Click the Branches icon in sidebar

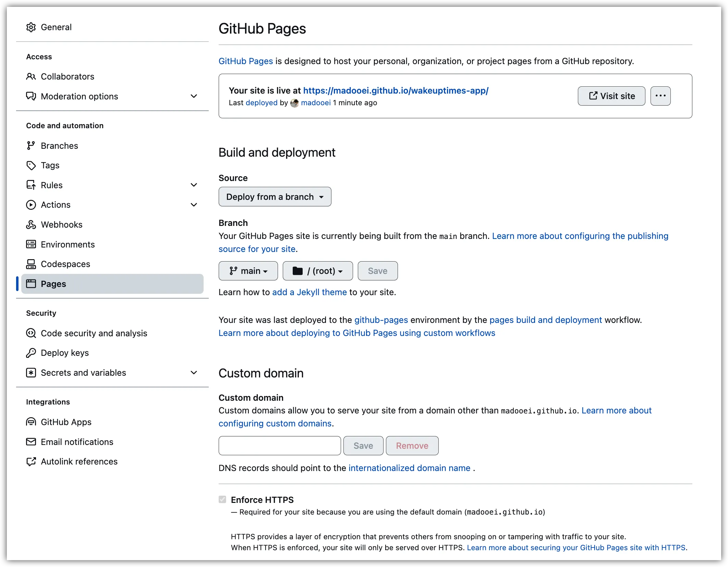pos(31,145)
